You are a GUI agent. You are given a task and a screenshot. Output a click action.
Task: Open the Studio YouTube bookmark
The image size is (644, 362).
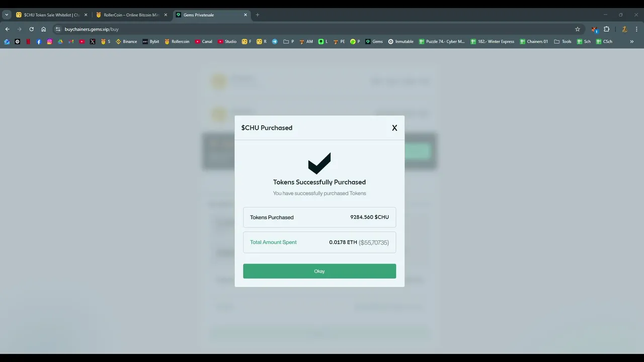(227, 42)
